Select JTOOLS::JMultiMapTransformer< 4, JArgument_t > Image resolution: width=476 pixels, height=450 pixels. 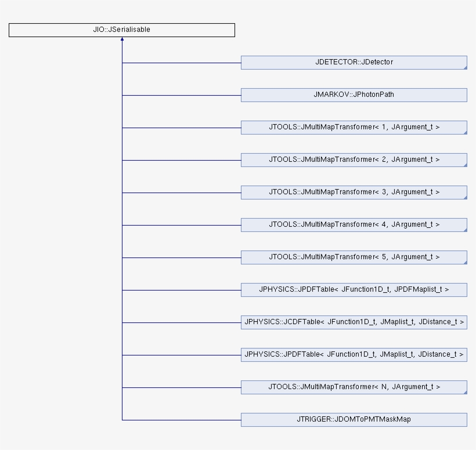[x=354, y=224]
